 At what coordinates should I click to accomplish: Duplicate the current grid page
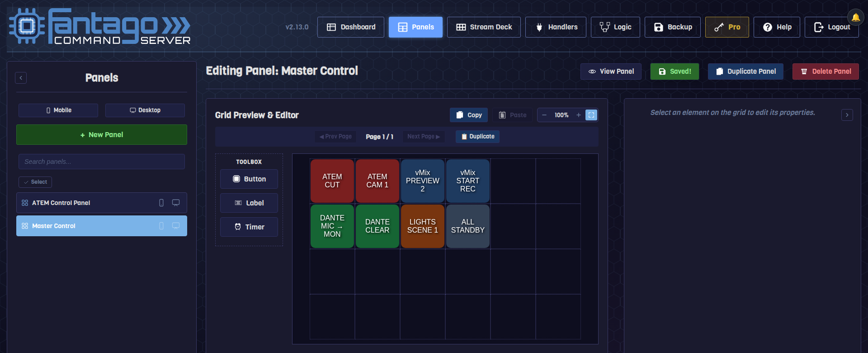click(477, 137)
